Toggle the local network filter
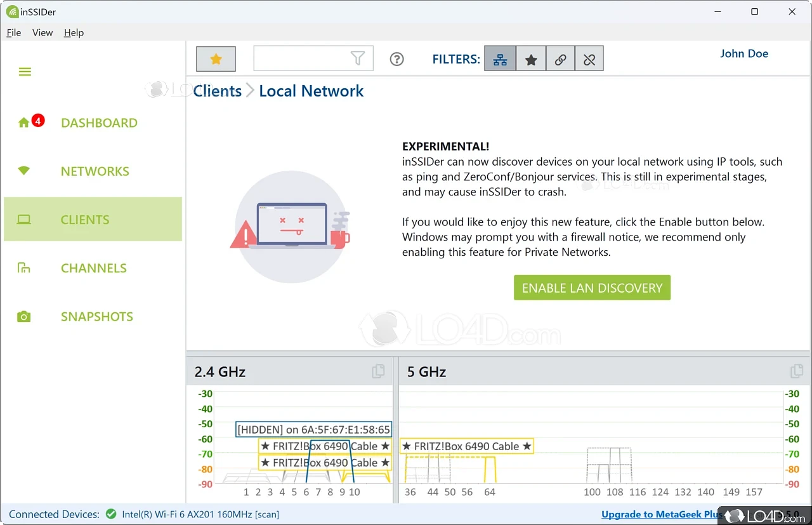 [x=500, y=59]
